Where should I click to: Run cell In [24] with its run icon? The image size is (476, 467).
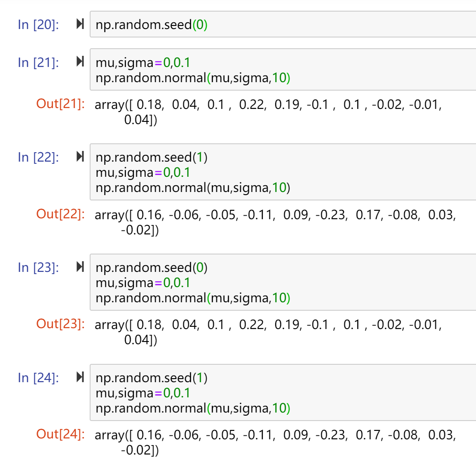[x=80, y=377]
